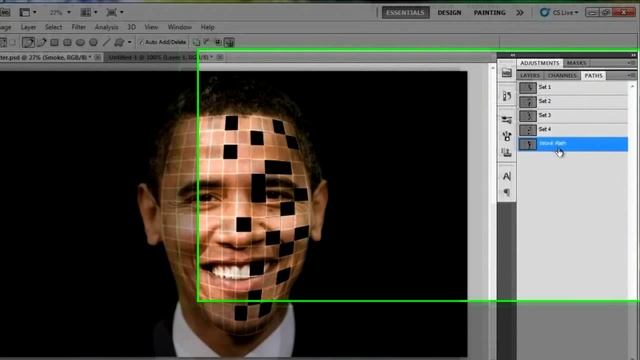Open the Clone Source panel icon

507,152
